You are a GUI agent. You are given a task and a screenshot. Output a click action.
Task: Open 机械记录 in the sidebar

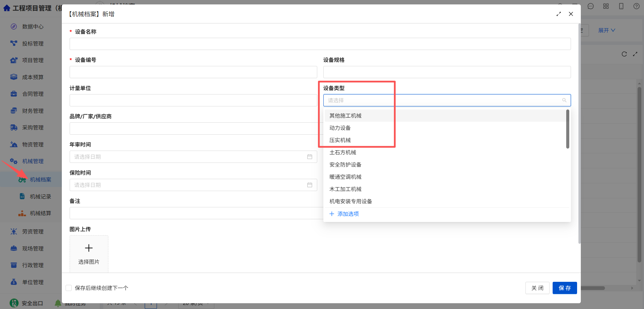point(40,196)
